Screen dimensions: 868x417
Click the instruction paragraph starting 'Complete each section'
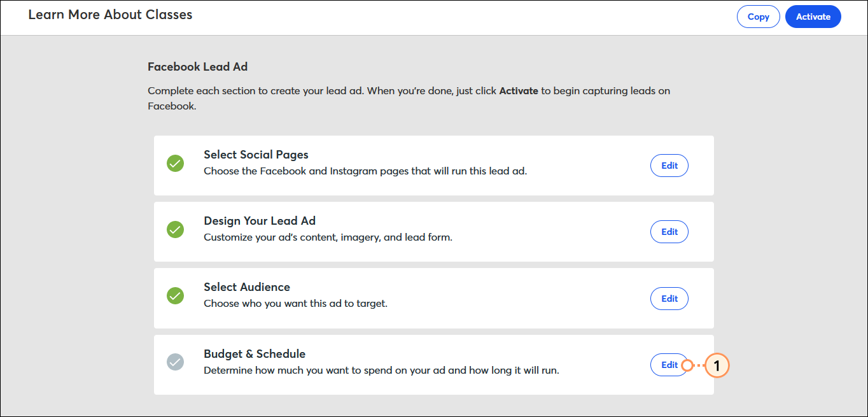409,98
